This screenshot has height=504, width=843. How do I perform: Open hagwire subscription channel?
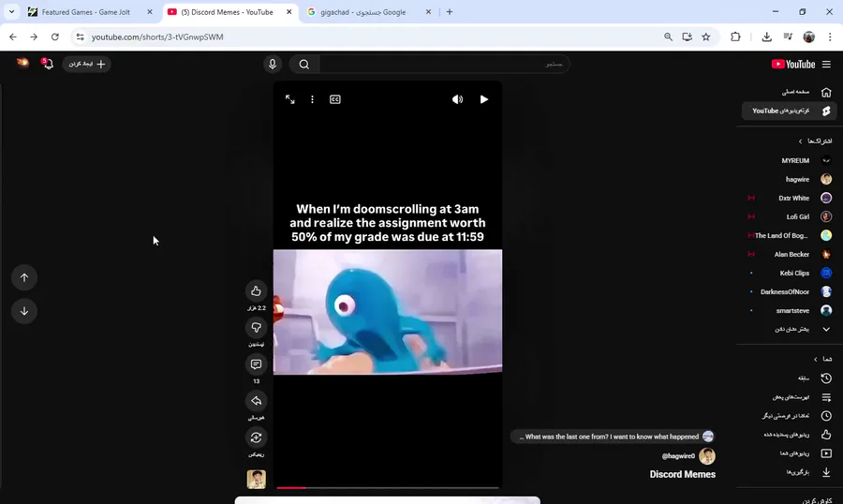coord(790,179)
